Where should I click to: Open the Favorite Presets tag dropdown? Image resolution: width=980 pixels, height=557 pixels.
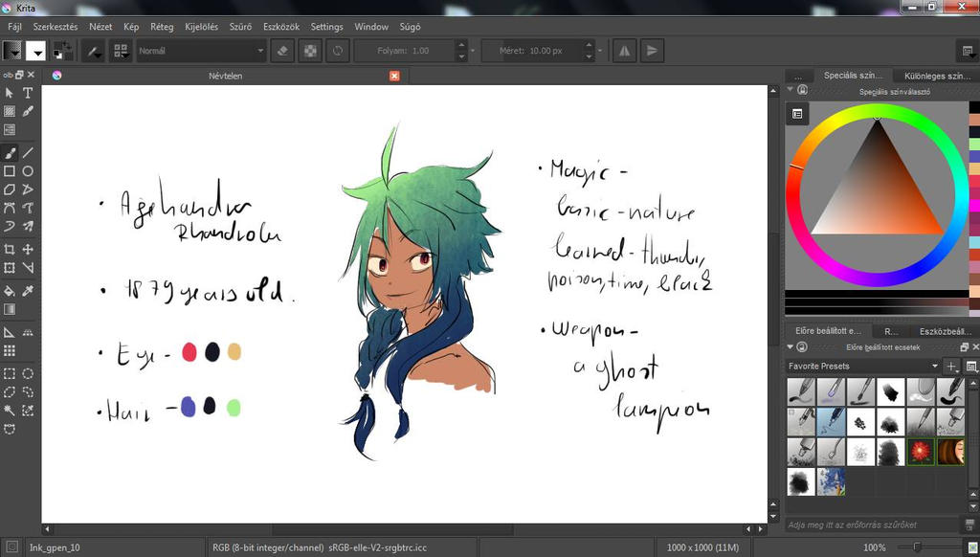coord(863,366)
